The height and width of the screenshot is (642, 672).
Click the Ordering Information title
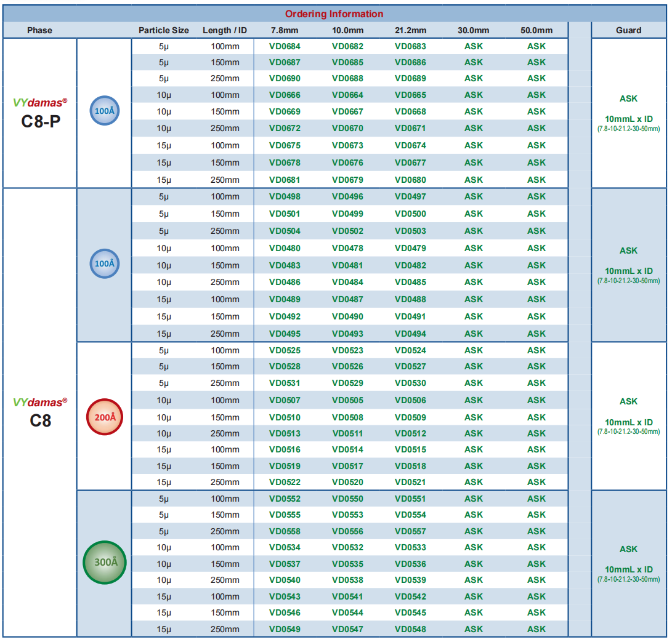[x=334, y=14]
